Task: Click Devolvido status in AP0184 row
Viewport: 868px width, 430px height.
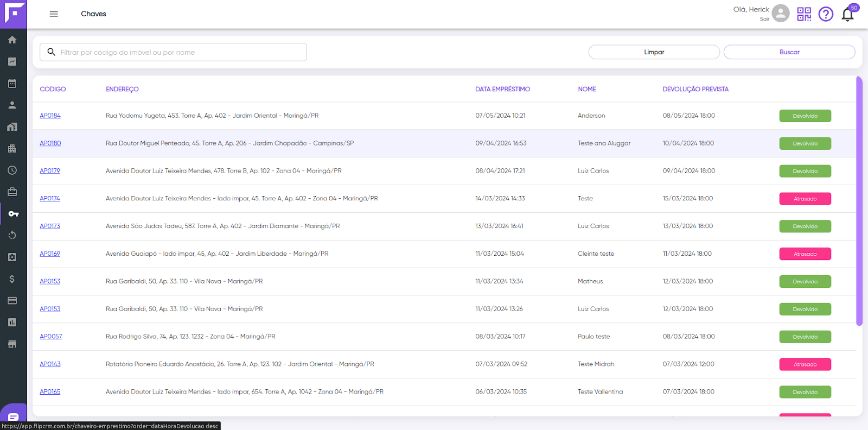Action: click(x=805, y=116)
